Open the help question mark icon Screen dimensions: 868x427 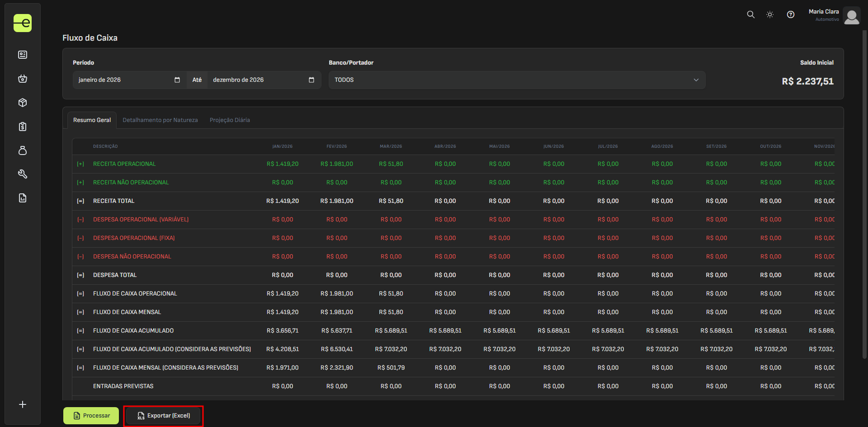pos(790,14)
